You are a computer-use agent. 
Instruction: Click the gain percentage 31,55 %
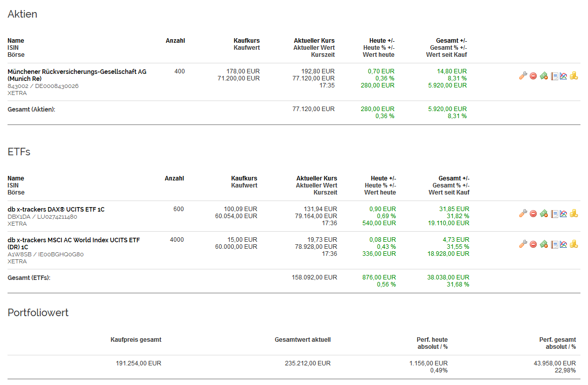[x=458, y=247]
